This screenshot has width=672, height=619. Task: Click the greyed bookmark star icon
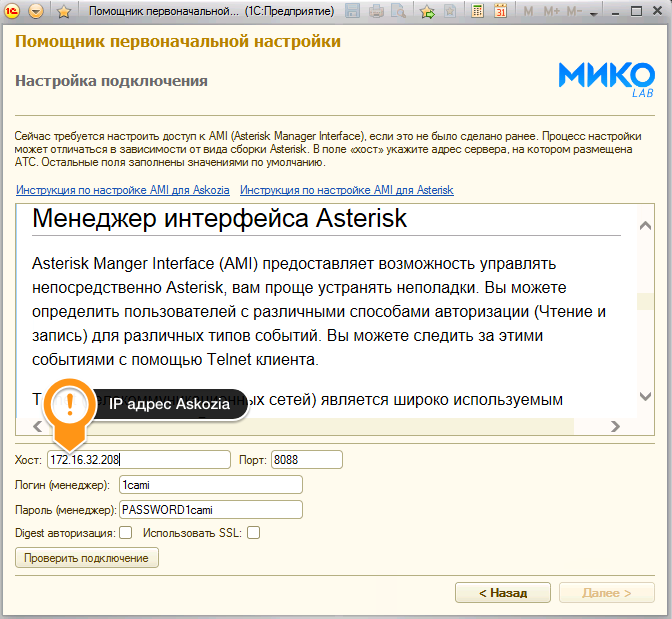450,12
